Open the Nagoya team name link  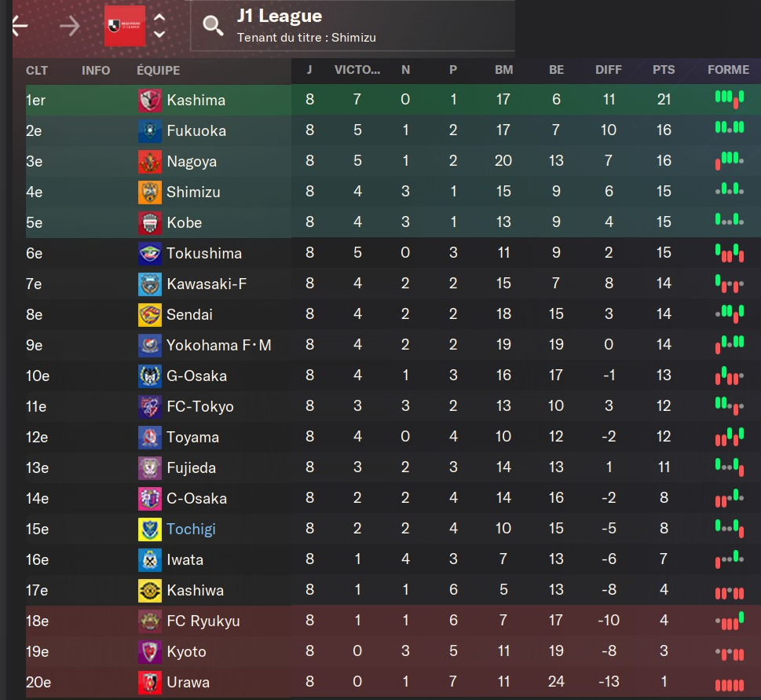click(x=192, y=162)
